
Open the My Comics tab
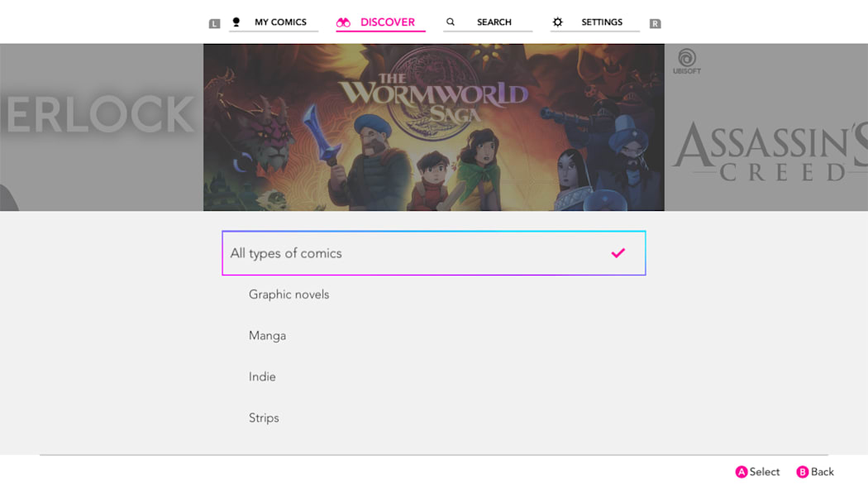[274, 22]
